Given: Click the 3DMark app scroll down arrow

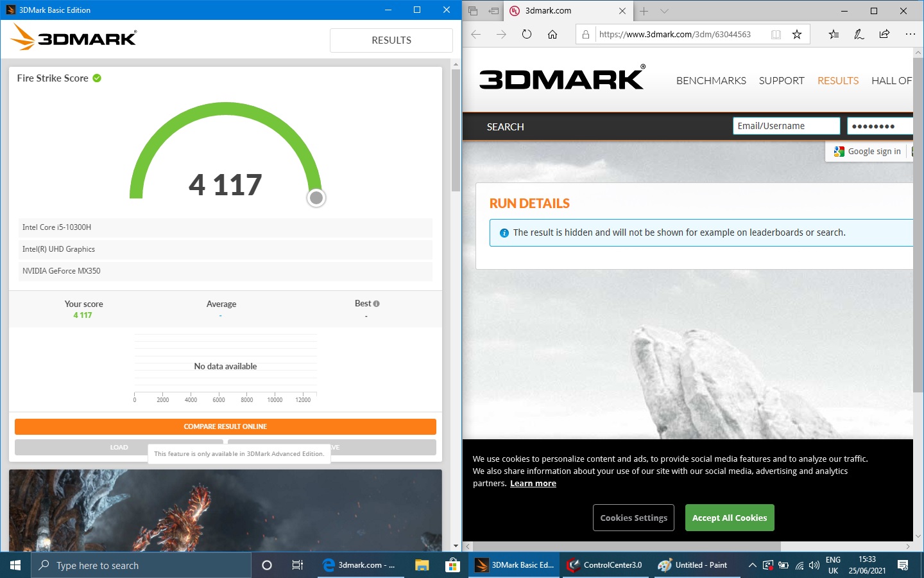Looking at the screenshot, I should click(x=456, y=546).
